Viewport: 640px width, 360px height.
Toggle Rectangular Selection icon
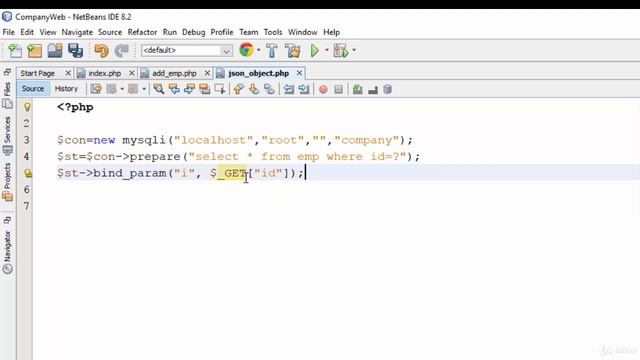point(220,89)
